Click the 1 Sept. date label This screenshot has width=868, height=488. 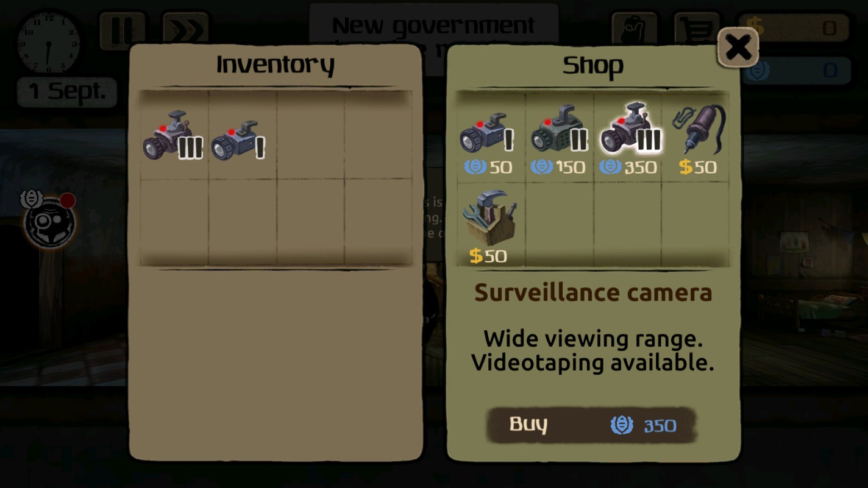pyautogui.click(x=66, y=91)
